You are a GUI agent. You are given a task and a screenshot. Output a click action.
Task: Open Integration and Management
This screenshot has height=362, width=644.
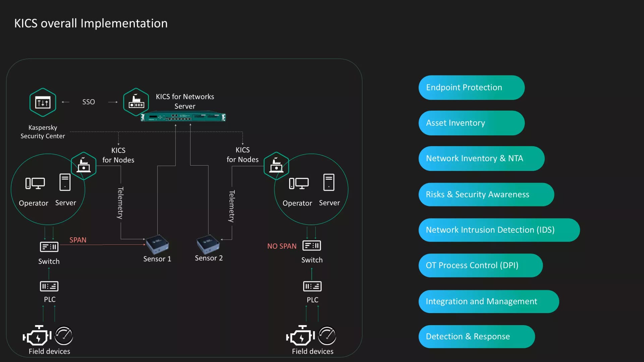point(489,302)
